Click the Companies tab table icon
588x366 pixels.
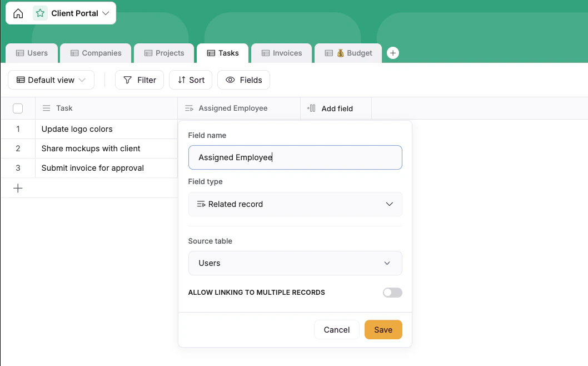[x=74, y=53]
